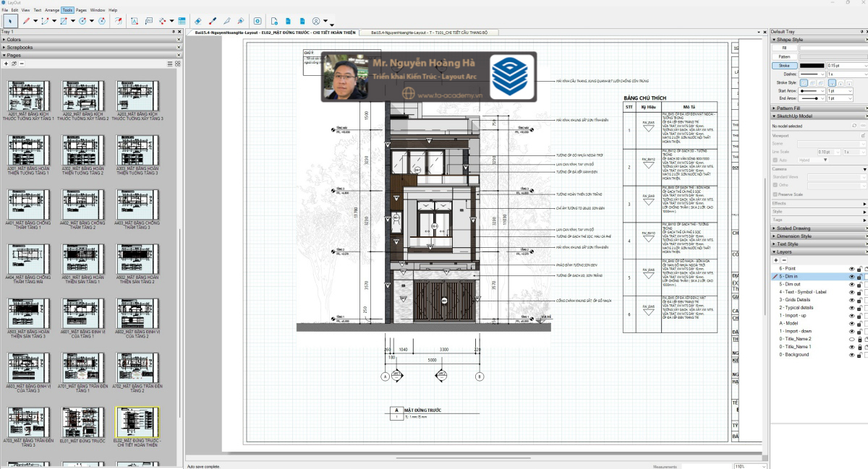Lock the 2 - Typical details layer

[859, 308]
